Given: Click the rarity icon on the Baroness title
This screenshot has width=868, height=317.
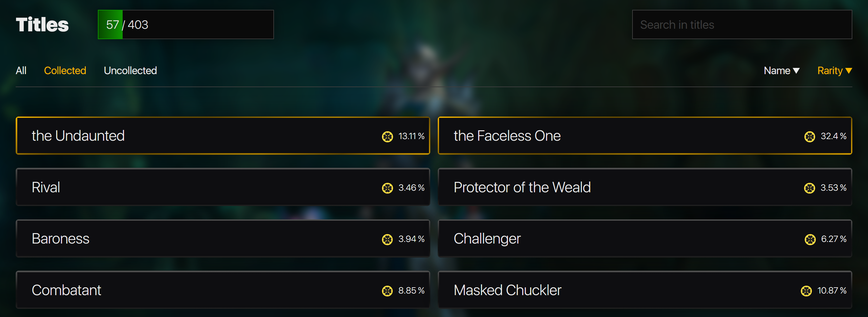Looking at the screenshot, I should coord(387,239).
